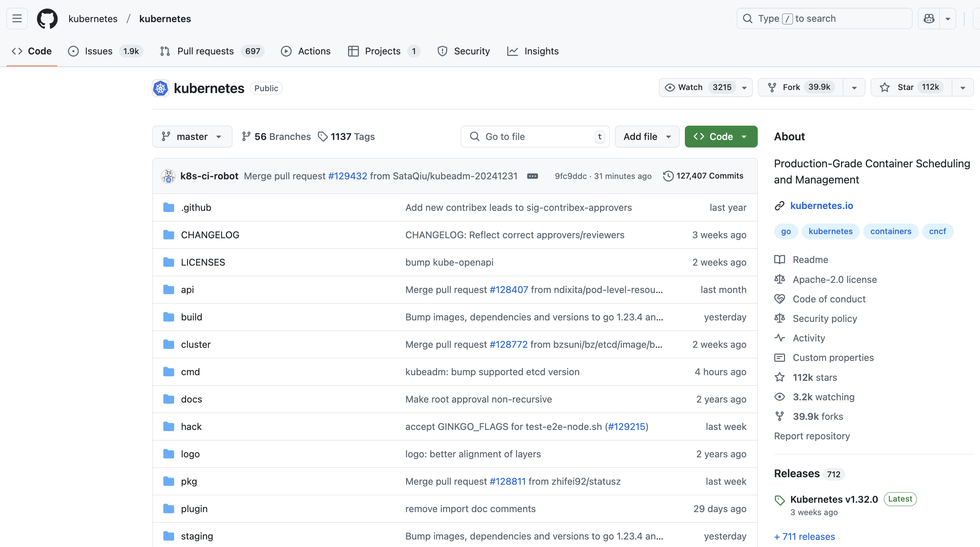Open the Copilot icon button
Viewport: 980px width, 547px height.
tap(929, 18)
